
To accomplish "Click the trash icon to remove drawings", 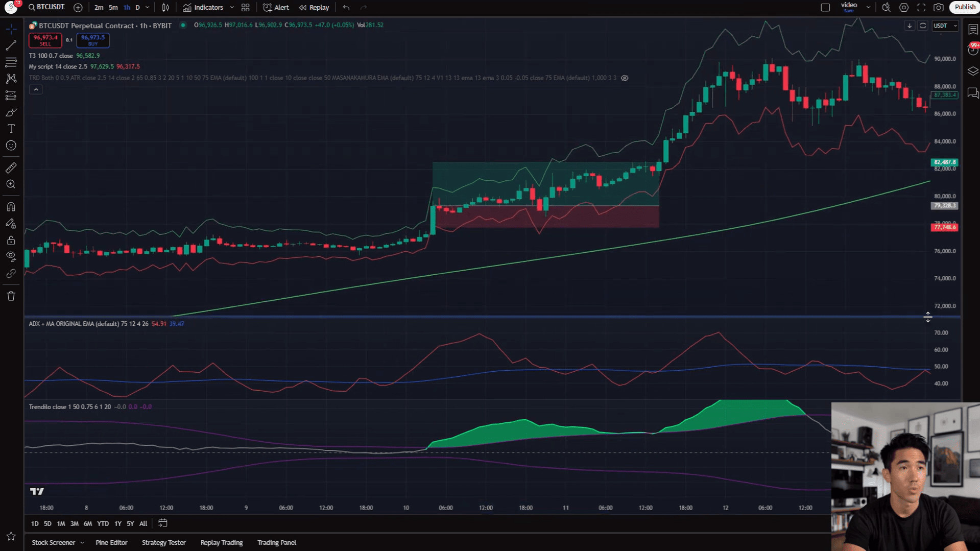I will 11,296.
